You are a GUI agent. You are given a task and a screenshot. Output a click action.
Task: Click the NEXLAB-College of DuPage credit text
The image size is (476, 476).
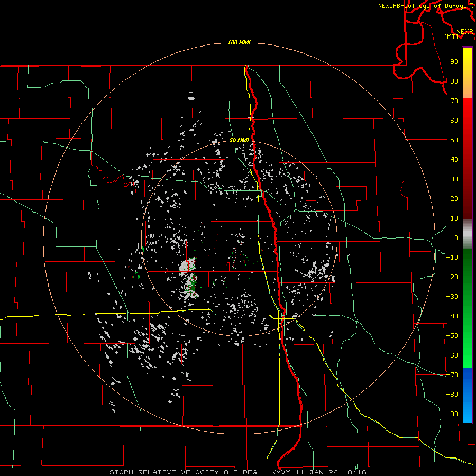click(424, 6)
